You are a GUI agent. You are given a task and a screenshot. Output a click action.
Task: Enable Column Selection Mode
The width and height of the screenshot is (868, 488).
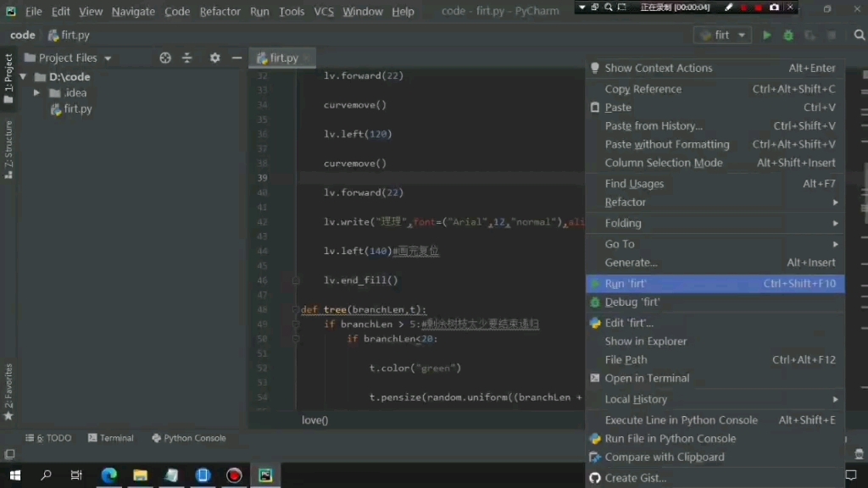click(x=665, y=163)
